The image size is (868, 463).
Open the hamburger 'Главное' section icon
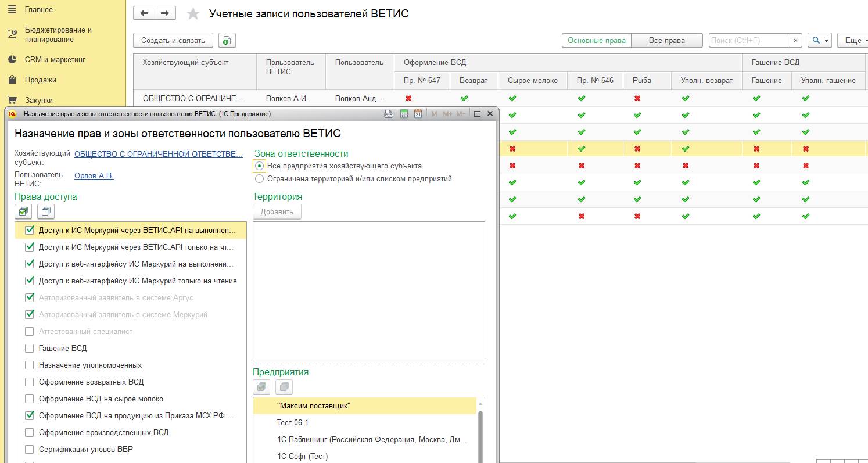[x=12, y=9]
